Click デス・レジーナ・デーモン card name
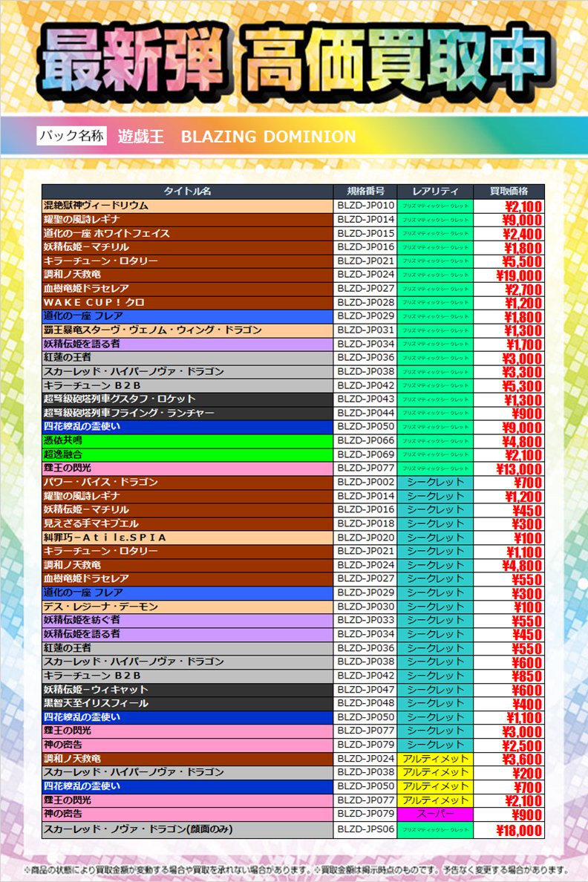 coord(101,607)
